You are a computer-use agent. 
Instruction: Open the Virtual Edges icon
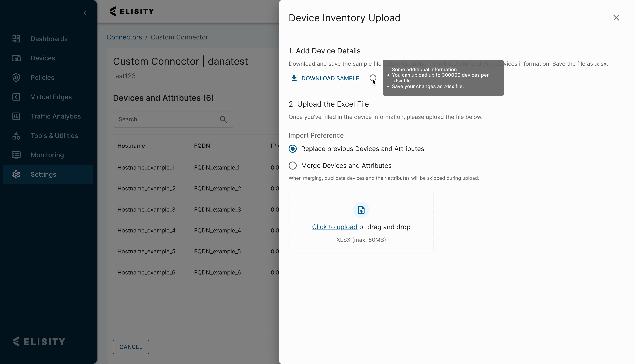tap(16, 97)
